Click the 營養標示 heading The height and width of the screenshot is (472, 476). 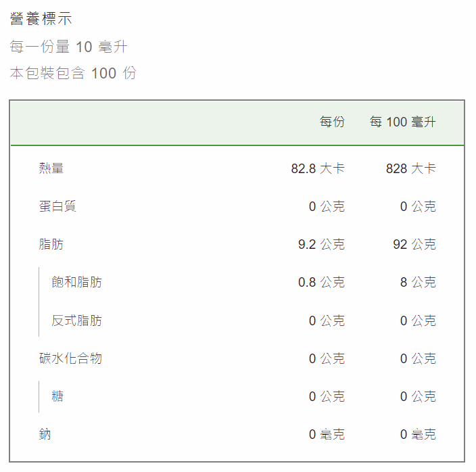click(x=41, y=19)
